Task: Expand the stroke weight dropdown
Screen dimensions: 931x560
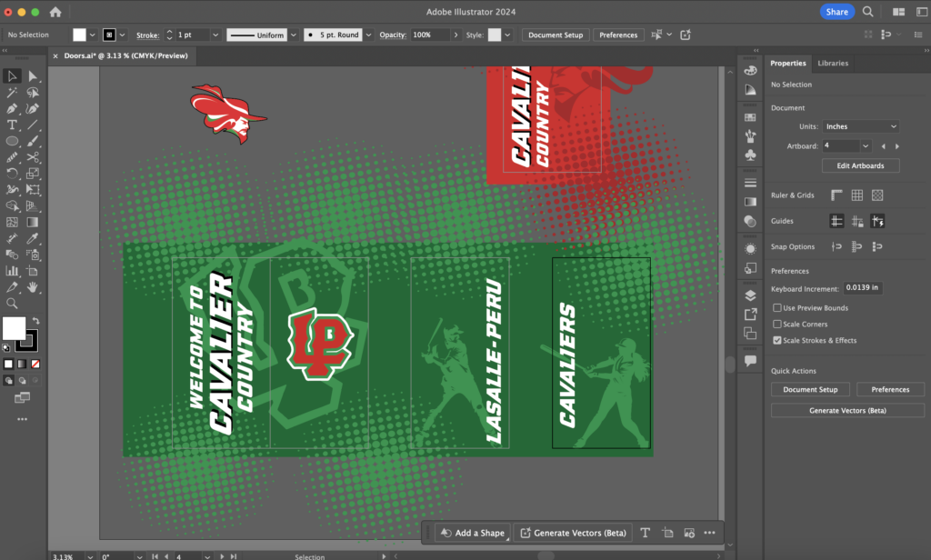Action: coord(215,35)
